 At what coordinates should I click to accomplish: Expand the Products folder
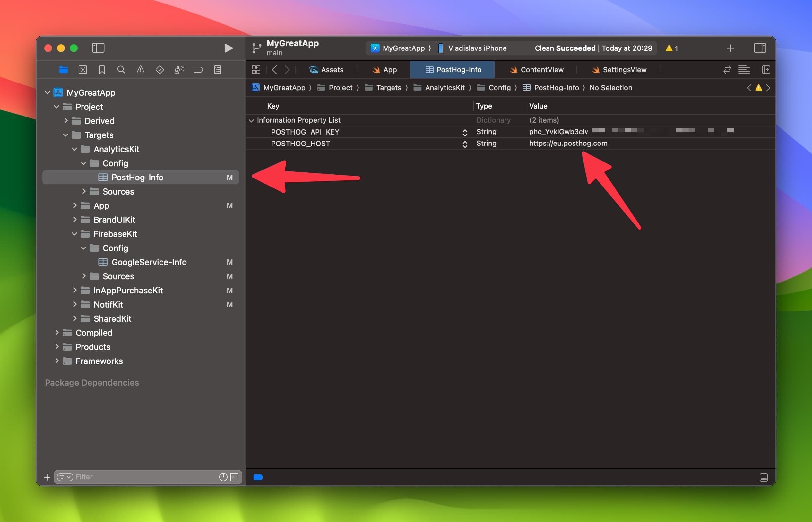pos(57,347)
